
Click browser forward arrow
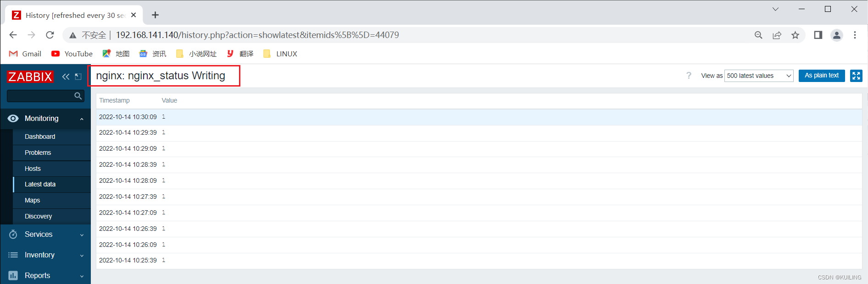[x=31, y=35]
